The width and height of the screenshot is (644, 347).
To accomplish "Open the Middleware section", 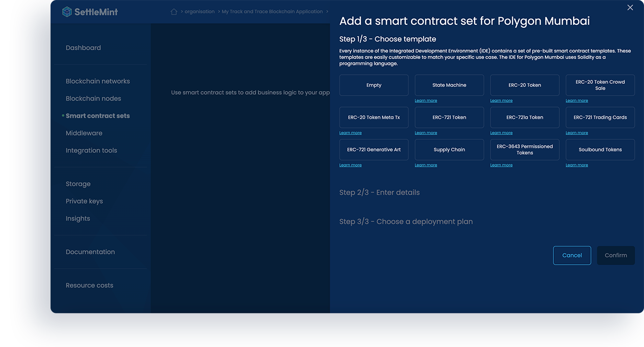I will (84, 133).
